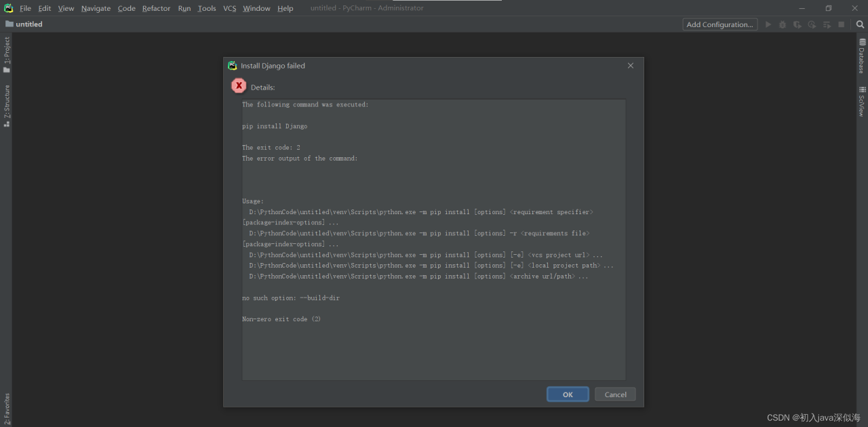The width and height of the screenshot is (868, 427).
Task: Open the Navigate menu
Action: pyautogui.click(x=96, y=8)
